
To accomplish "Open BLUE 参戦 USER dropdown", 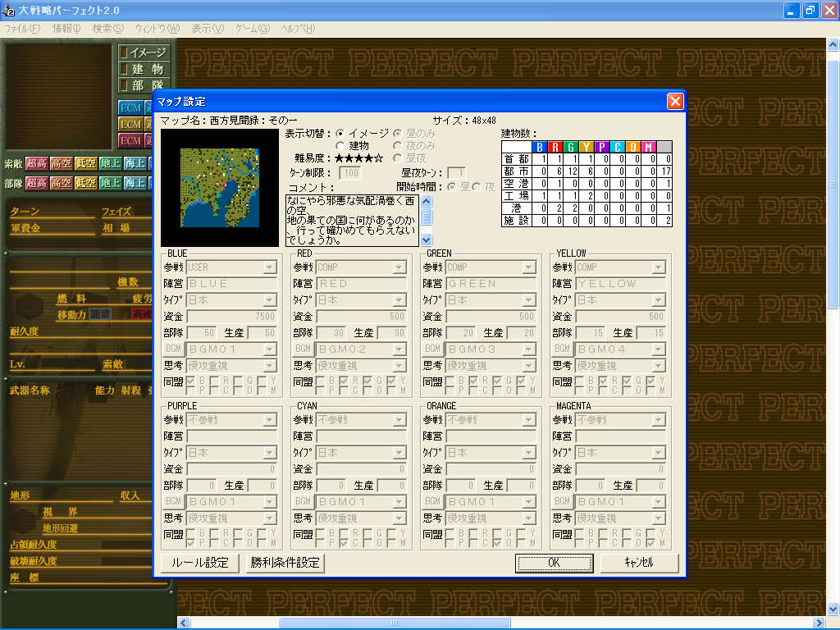I will click(x=231, y=267).
